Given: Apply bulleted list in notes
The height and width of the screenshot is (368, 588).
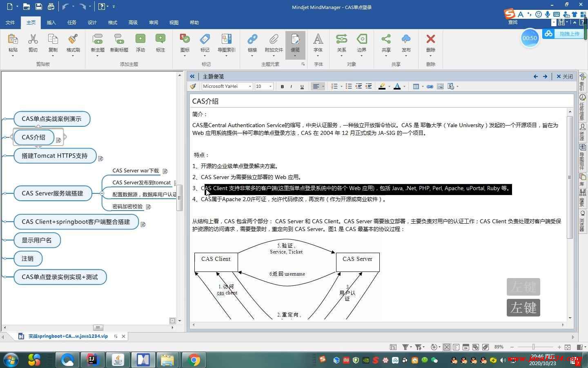Looking at the screenshot, I should pyautogui.click(x=348, y=86).
